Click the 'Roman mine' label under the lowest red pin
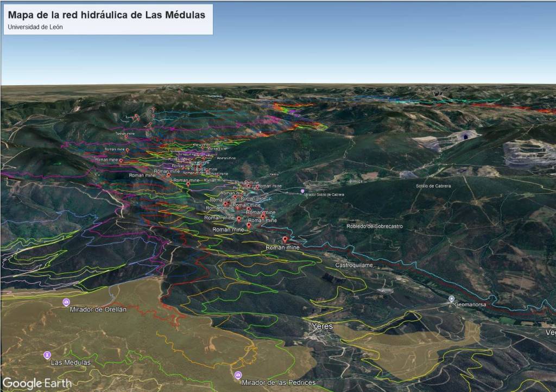Screen dimensions: 556x392 point(282,248)
